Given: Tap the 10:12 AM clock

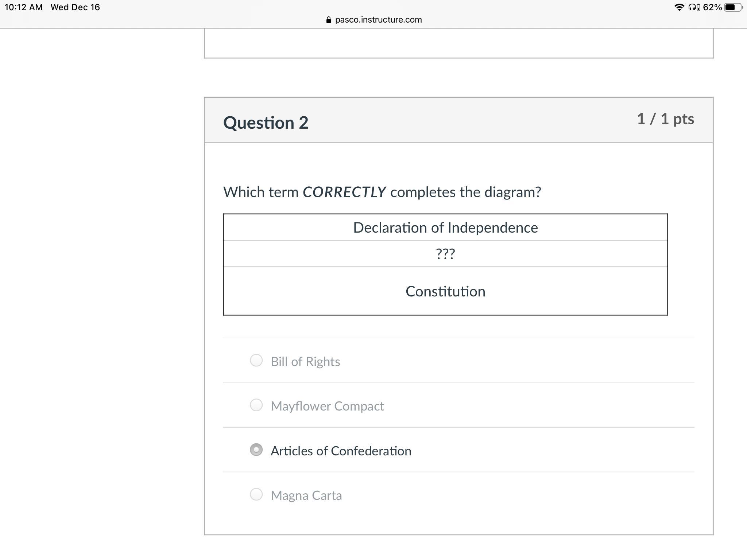Looking at the screenshot, I should click(23, 7).
